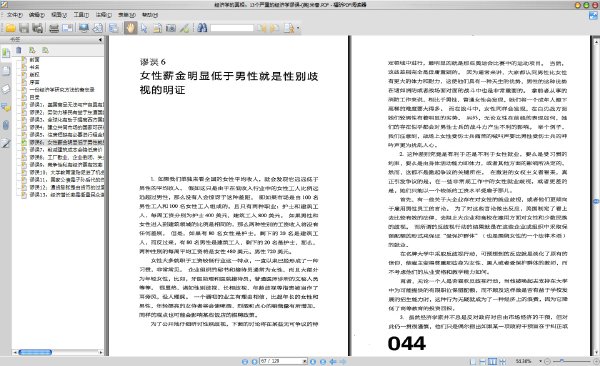The height and width of the screenshot is (366, 600).
Task: Select the 谬误13 bookmark
Action: click(66, 195)
